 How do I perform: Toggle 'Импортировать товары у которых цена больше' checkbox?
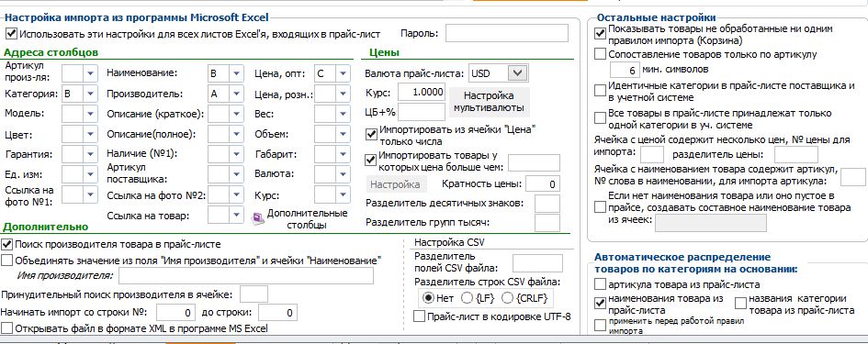(371, 161)
